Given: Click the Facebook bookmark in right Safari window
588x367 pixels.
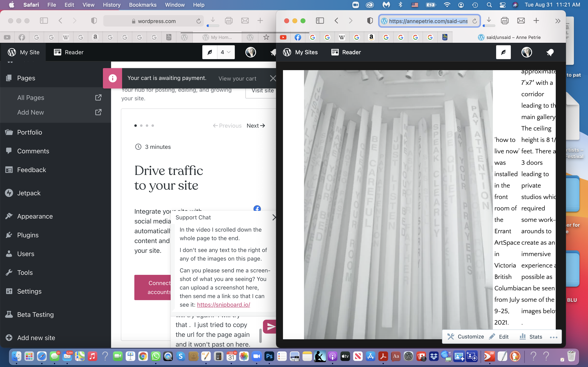Looking at the screenshot, I should [298, 37].
